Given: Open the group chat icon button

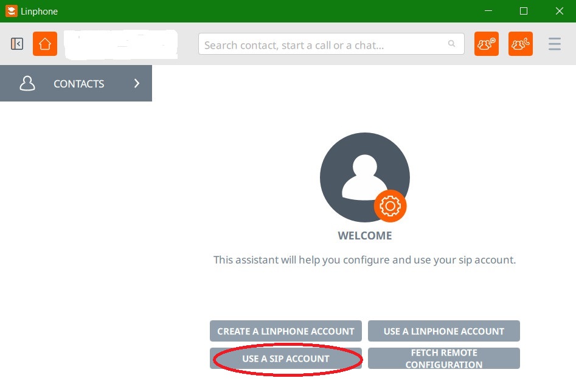Looking at the screenshot, I should (x=486, y=44).
